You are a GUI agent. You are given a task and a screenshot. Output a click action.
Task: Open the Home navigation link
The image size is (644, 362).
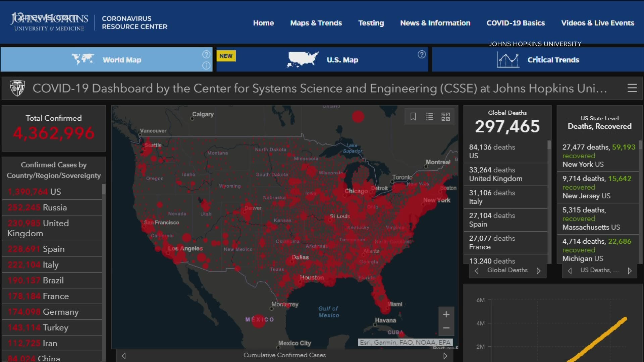pyautogui.click(x=263, y=23)
